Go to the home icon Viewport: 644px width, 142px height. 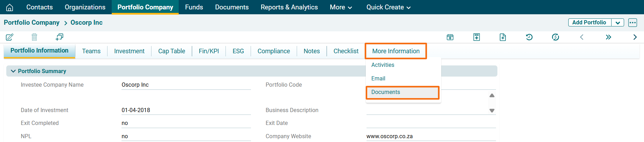10,7
